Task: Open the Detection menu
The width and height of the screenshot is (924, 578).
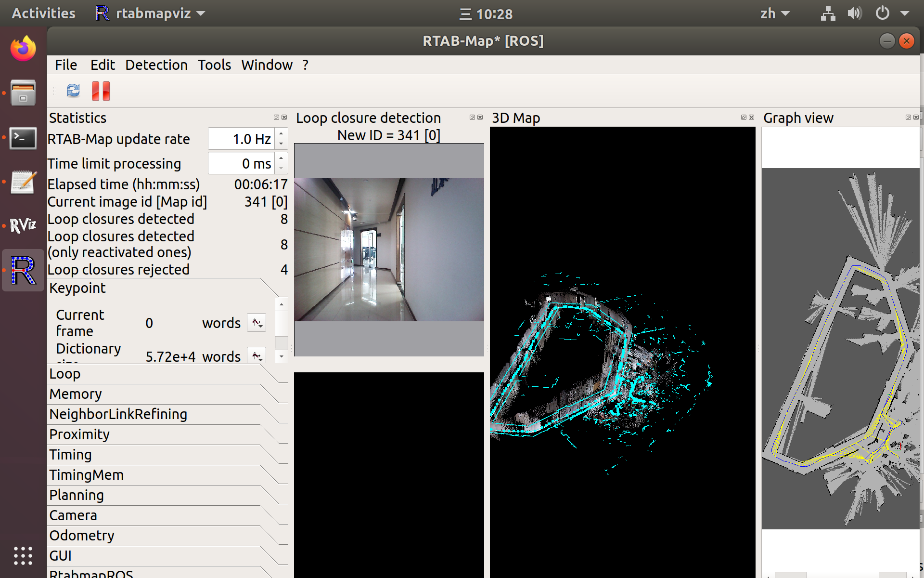Action: click(156, 65)
